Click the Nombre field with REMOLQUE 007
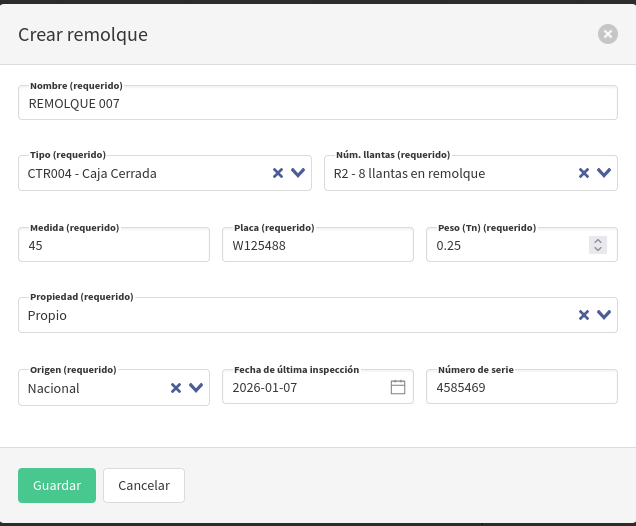The image size is (636, 526). pos(318,103)
